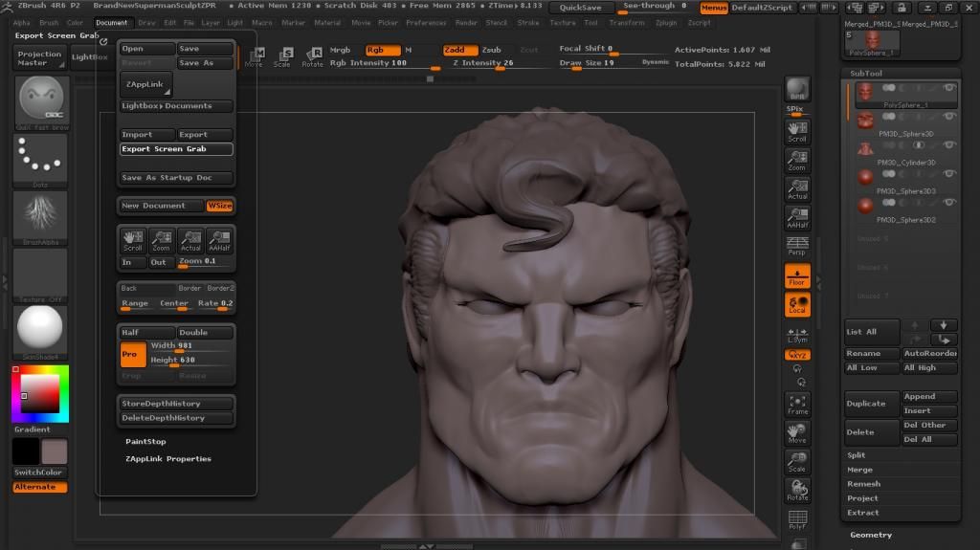Click the QuickSave button
The width and height of the screenshot is (980, 550).
581,8
